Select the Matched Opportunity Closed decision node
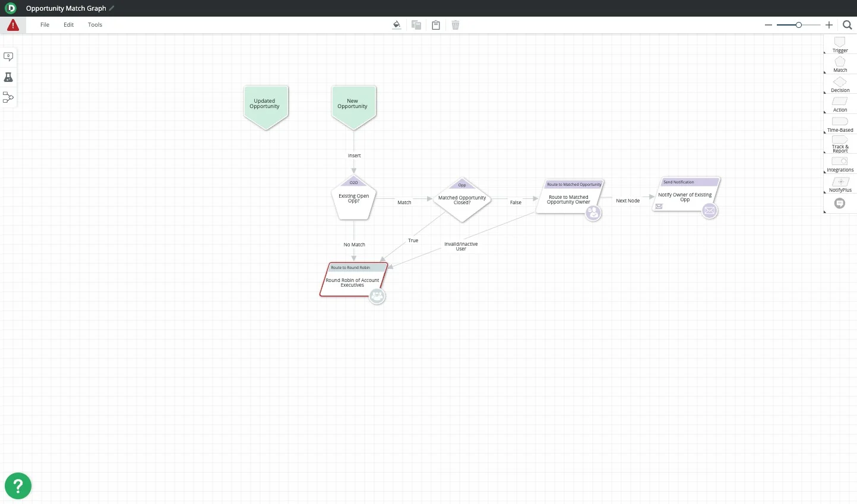 tap(462, 200)
